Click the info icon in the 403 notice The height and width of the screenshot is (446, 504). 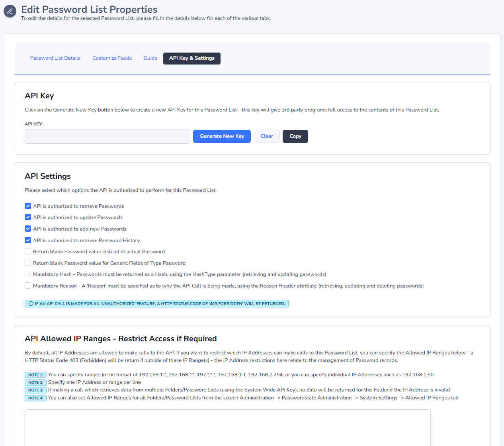(31, 304)
